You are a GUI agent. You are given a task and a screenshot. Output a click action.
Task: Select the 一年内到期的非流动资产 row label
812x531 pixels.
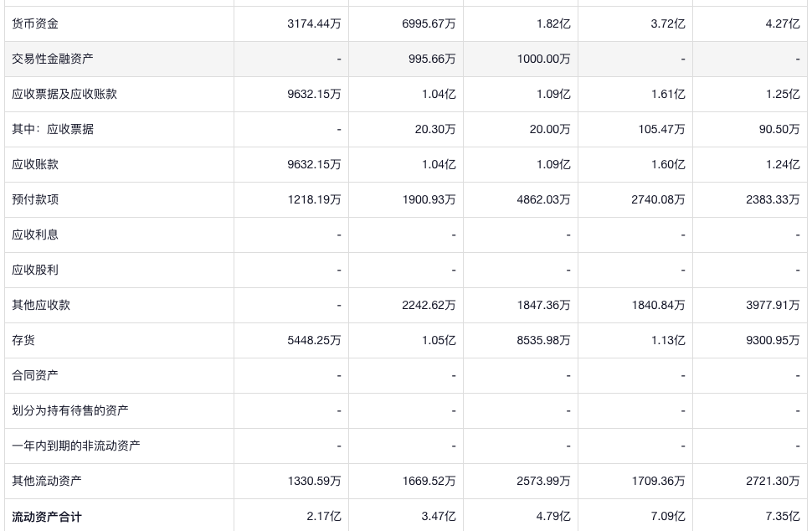[x=76, y=446]
